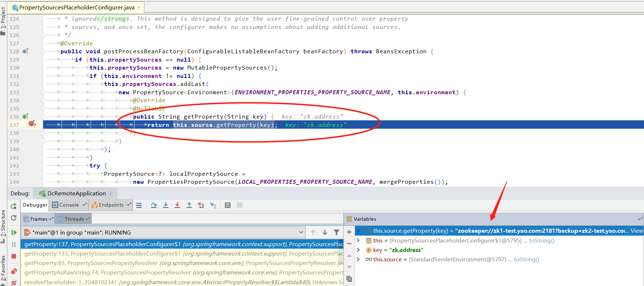This screenshot has height=286, width=644.
Task: Select the Threads sub-tab
Action: [x=74, y=219]
